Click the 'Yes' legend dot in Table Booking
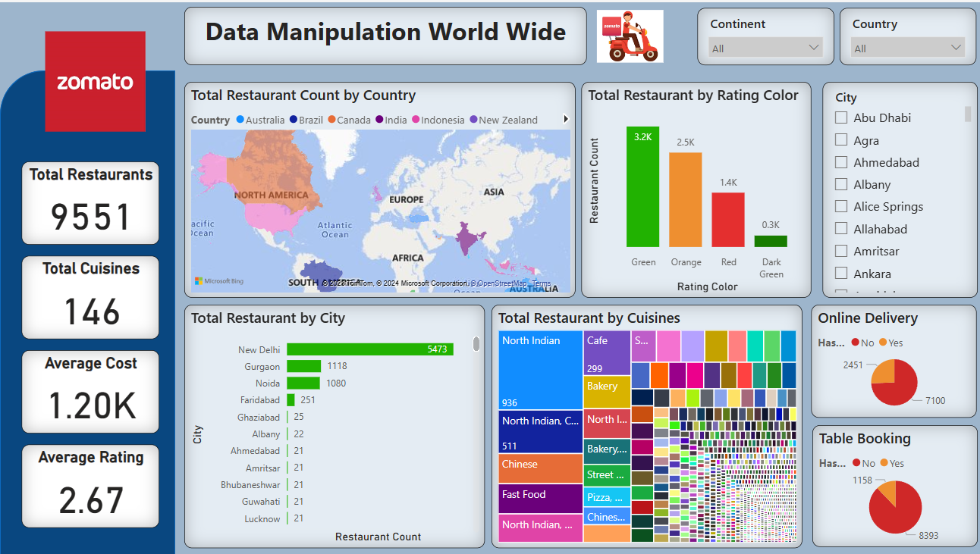Screen dimensions: 980x554 click(x=884, y=463)
